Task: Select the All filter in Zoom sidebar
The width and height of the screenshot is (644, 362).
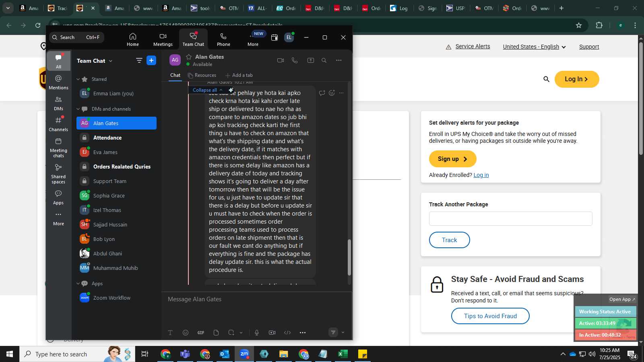Action: click(59, 61)
